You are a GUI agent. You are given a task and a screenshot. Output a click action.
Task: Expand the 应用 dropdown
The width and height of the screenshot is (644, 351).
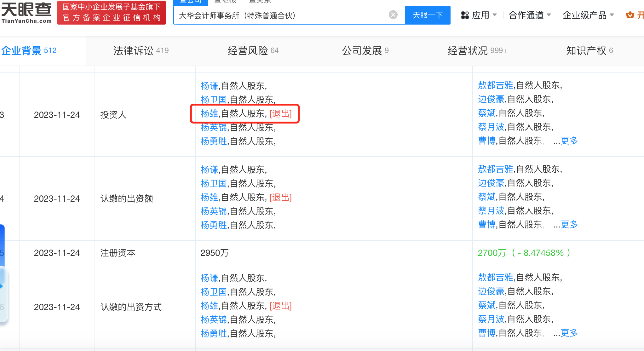pyautogui.click(x=494, y=15)
